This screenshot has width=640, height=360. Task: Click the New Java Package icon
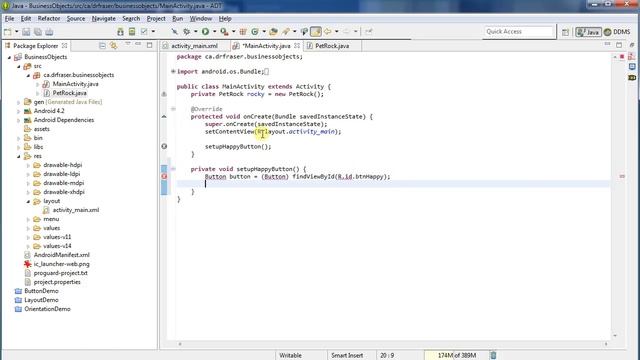[x=243, y=31]
